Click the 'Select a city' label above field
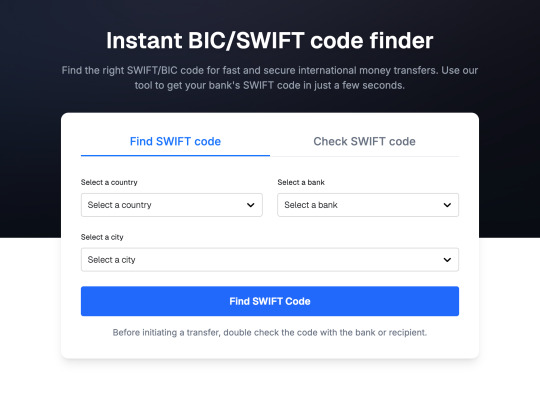This screenshot has height=399, width=540. (102, 237)
